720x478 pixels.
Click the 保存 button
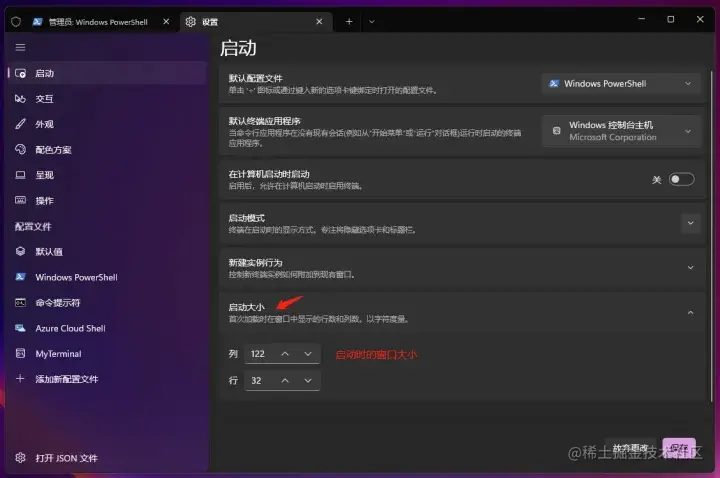(679, 448)
